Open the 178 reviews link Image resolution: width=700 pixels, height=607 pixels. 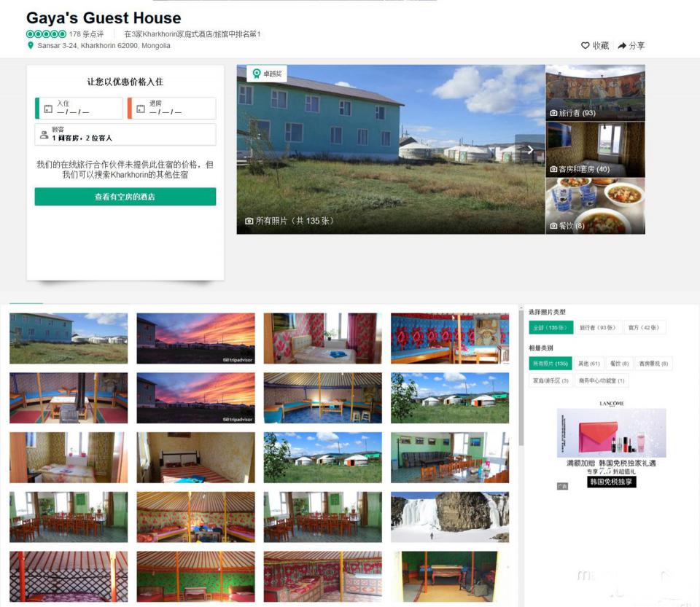tap(86, 34)
